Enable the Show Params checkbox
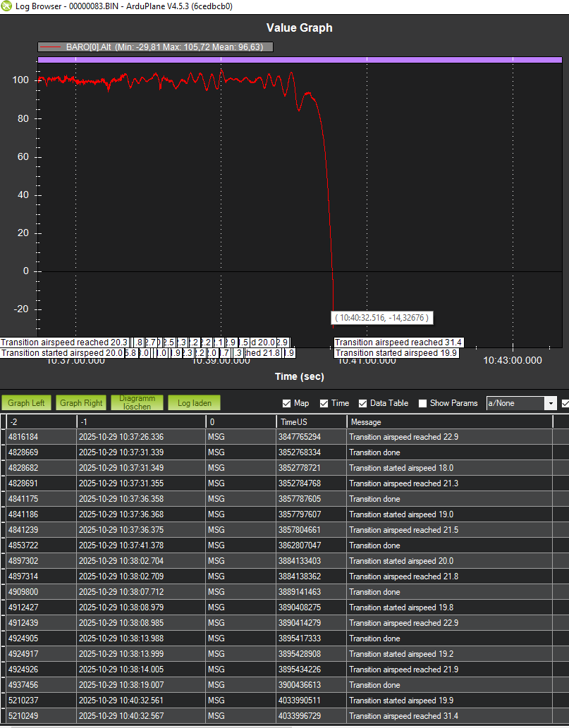 point(422,403)
